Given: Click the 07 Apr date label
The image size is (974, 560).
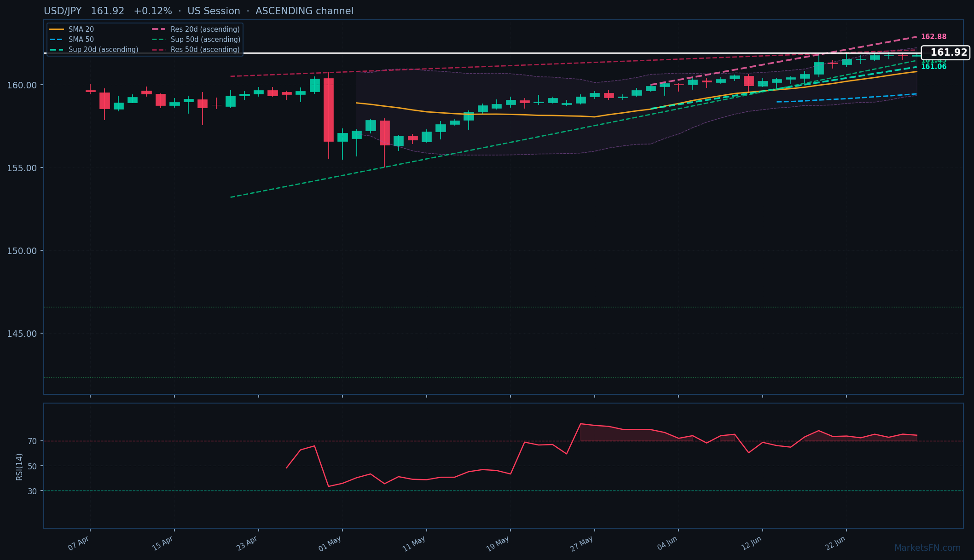Looking at the screenshot, I should [x=78, y=543].
